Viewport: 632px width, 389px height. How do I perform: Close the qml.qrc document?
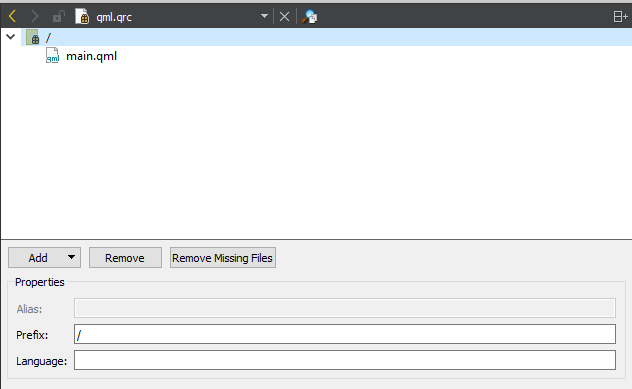tap(285, 17)
